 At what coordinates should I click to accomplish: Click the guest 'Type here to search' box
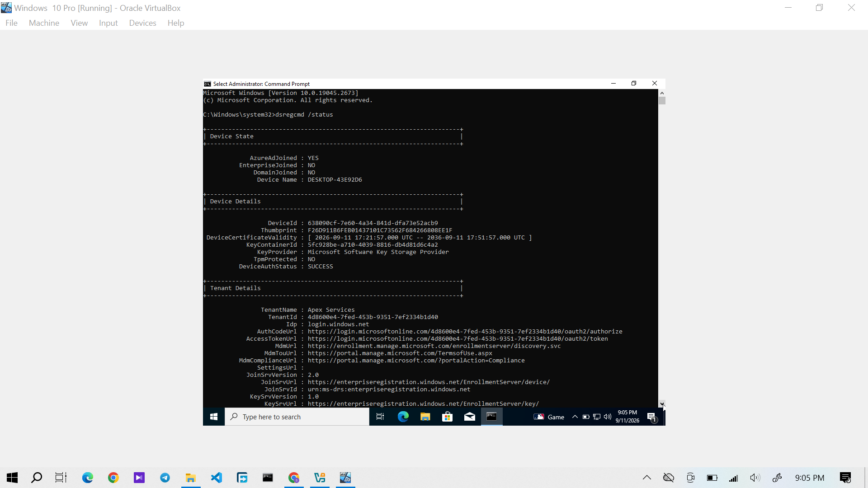point(297,417)
